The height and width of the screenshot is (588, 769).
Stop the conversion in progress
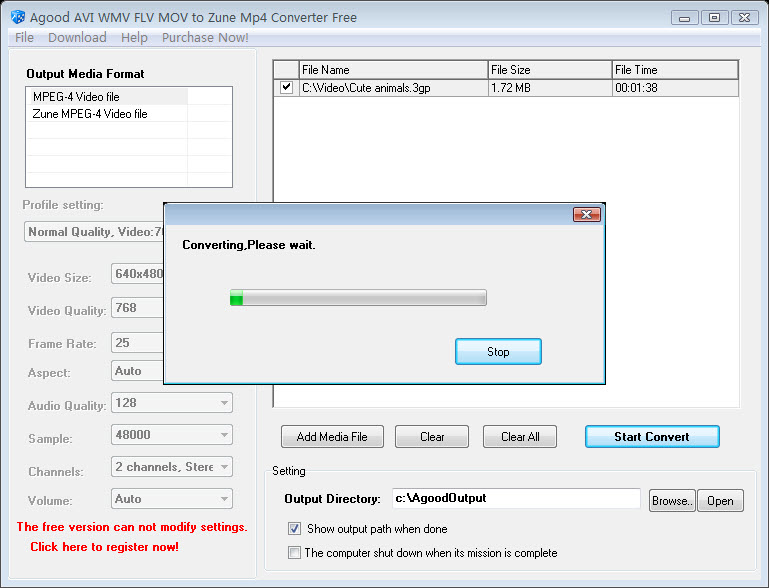(498, 352)
